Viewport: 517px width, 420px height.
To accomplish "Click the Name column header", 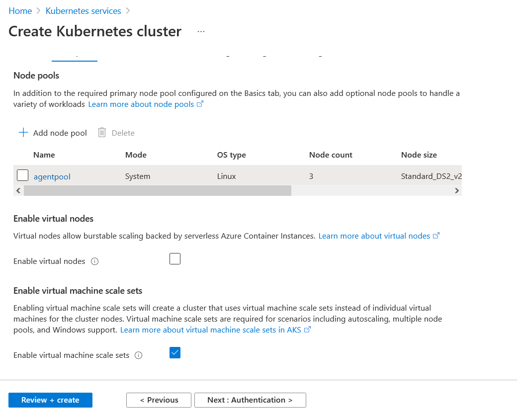I will click(44, 155).
